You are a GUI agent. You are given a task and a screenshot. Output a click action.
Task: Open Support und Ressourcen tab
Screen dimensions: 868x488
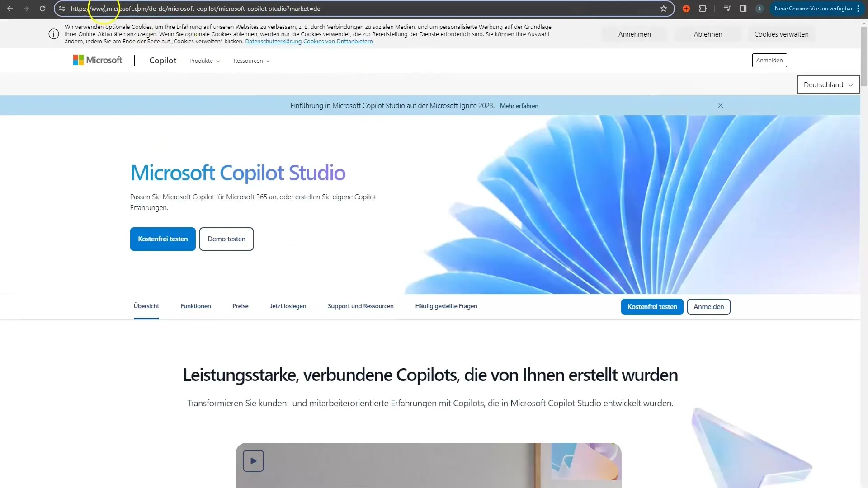tap(361, 306)
